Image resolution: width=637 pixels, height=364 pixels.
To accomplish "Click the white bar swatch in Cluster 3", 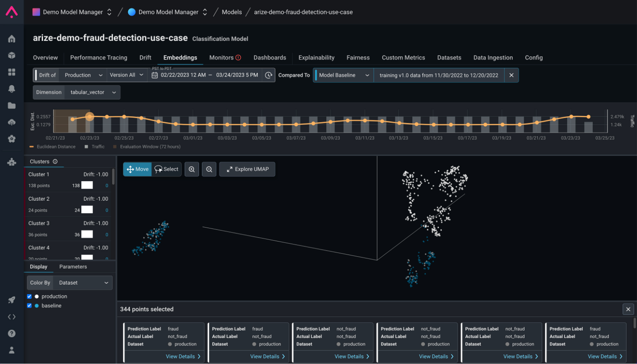I will click(87, 234).
